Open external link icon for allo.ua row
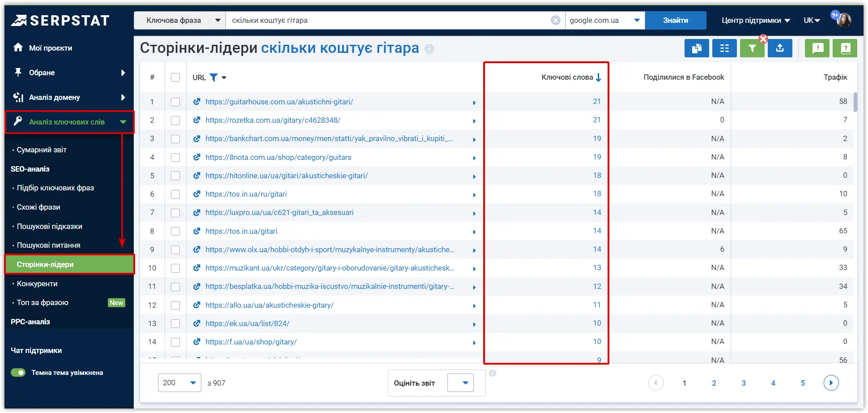Screen dimensions: 868x413 click(x=196, y=305)
